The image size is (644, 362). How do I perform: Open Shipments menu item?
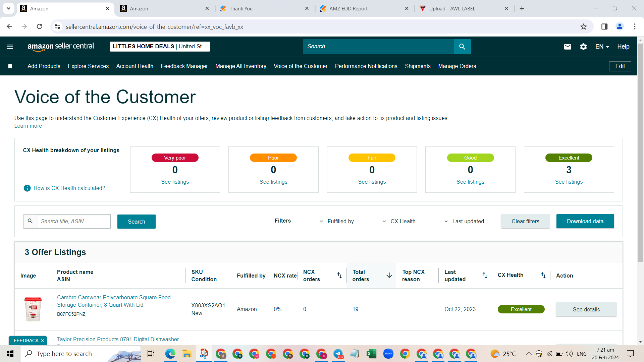coord(418,66)
